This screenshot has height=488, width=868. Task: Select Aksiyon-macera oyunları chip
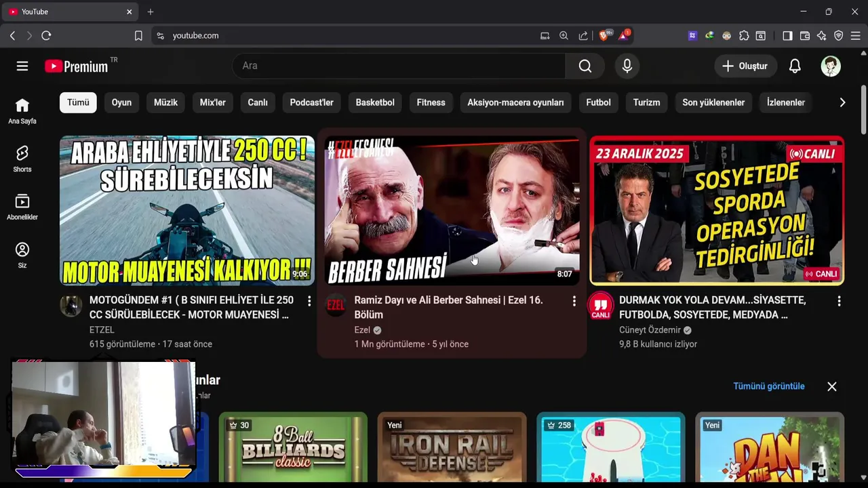pos(515,102)
